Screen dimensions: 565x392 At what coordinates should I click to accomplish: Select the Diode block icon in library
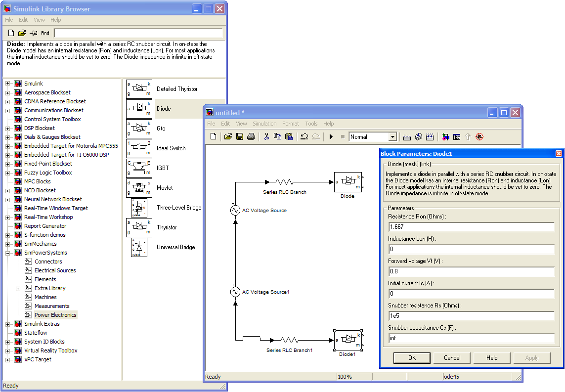(139, 109)
